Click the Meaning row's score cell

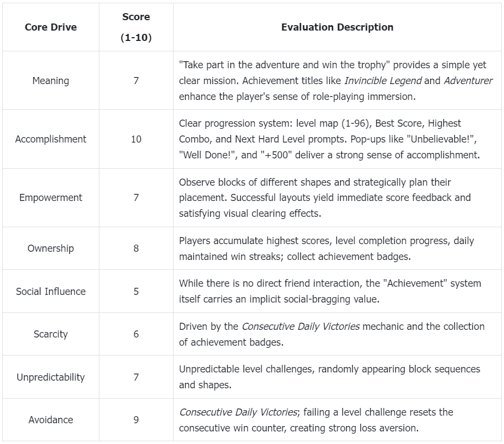point(136,81)
